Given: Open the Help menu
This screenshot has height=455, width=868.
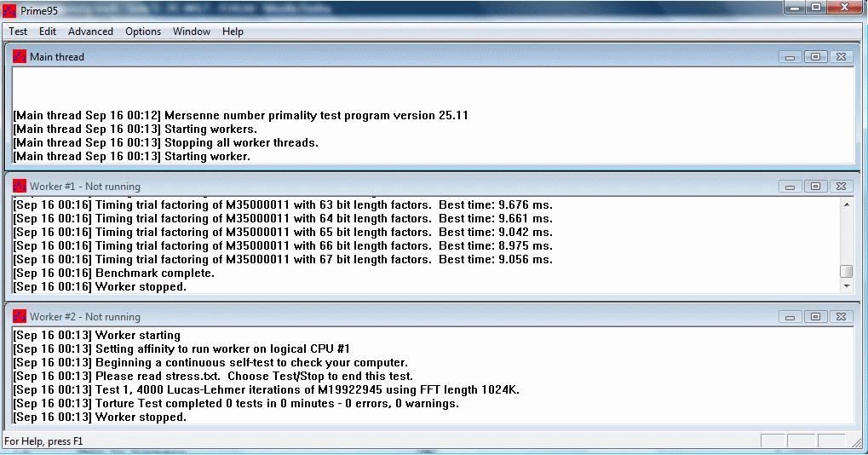Looking at the screenshot, I should click(x=233, y=32).
